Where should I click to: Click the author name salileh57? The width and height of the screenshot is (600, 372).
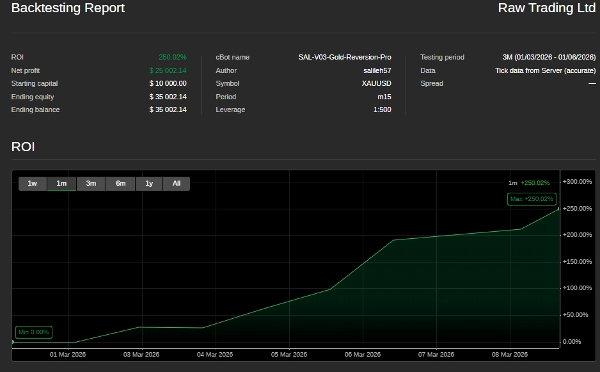(x=377, y=70)
